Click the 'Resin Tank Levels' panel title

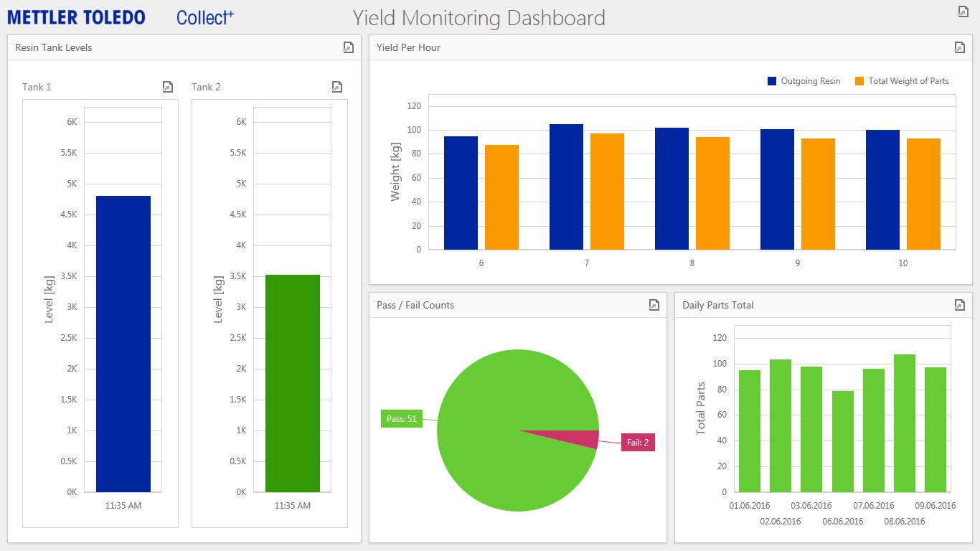pyautogui.click(x=54, y=47)
